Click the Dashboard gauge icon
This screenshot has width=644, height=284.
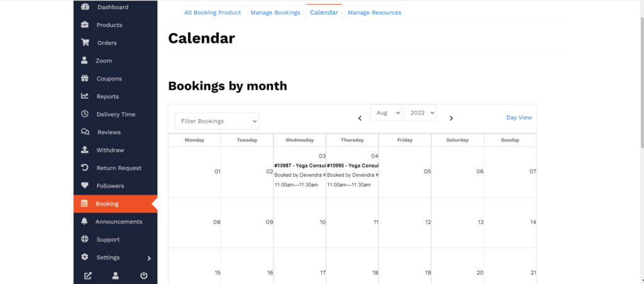(85, 7)
